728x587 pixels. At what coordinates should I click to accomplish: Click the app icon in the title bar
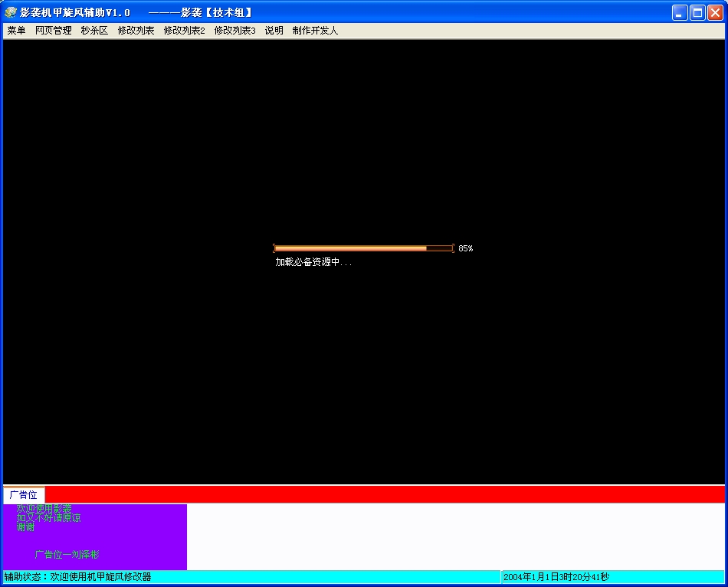11,12
